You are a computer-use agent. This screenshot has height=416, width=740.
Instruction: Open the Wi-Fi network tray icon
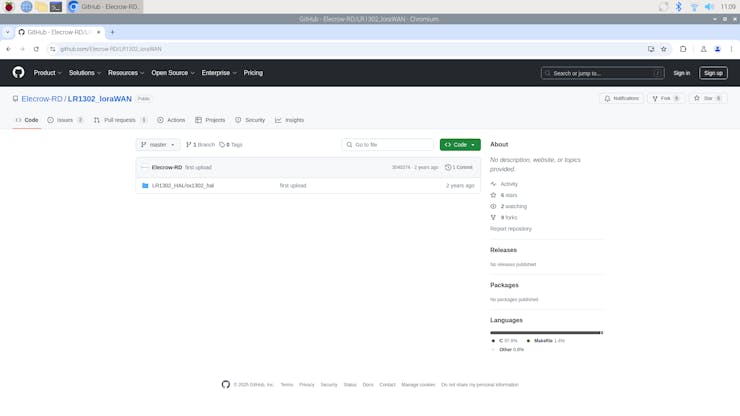[694, 7]
